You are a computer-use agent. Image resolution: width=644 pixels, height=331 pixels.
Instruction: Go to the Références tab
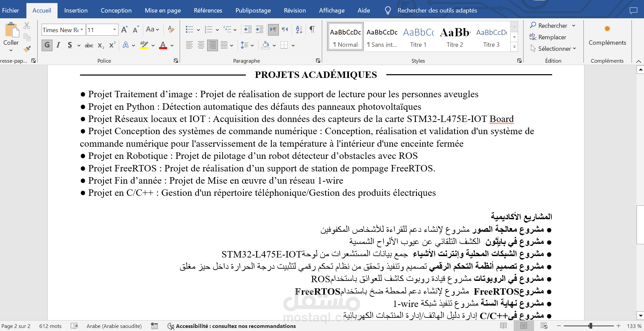[208, 11]
